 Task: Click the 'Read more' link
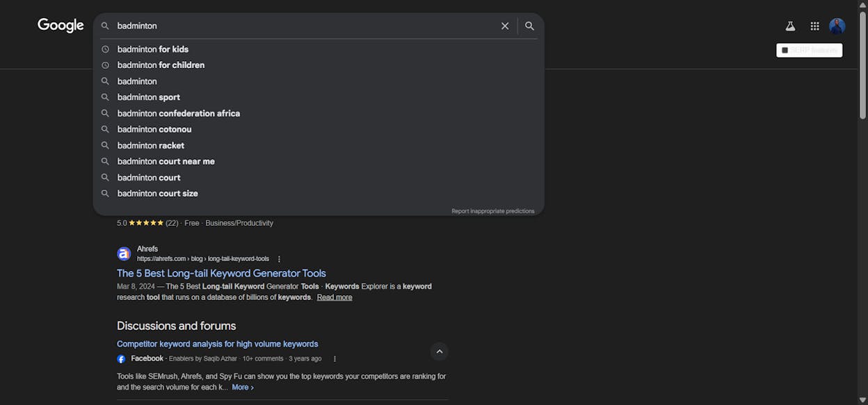click(335, 297)
